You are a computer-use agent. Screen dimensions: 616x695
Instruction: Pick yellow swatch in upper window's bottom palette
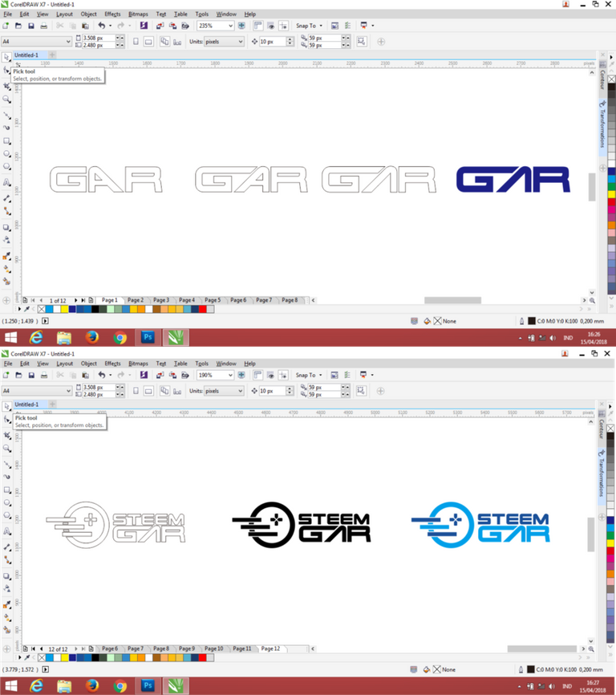click(64, 309)
